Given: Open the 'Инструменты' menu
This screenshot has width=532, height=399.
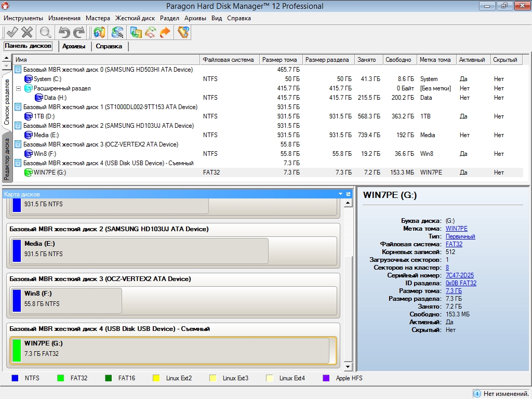Looking at the screenshot, I should click(x=23, y=18).
